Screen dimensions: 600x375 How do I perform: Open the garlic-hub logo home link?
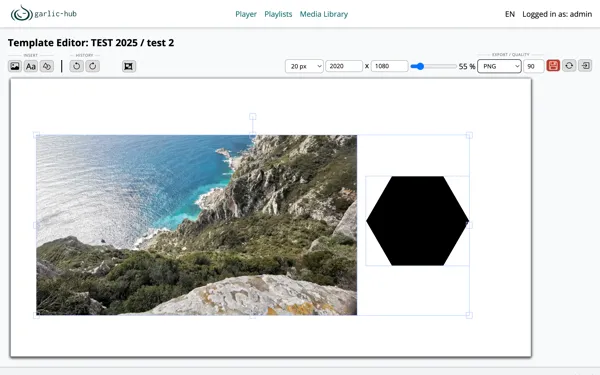(44, 13)
